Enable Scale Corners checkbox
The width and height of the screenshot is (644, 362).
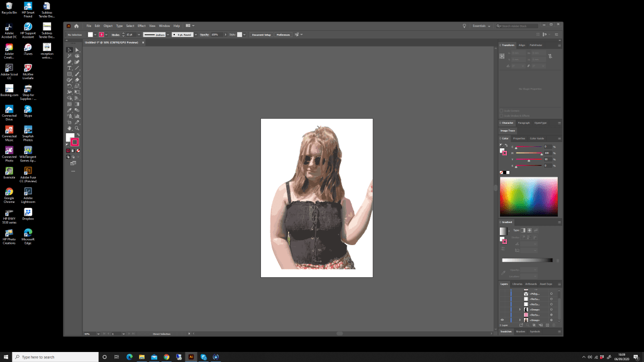(502, 111)
